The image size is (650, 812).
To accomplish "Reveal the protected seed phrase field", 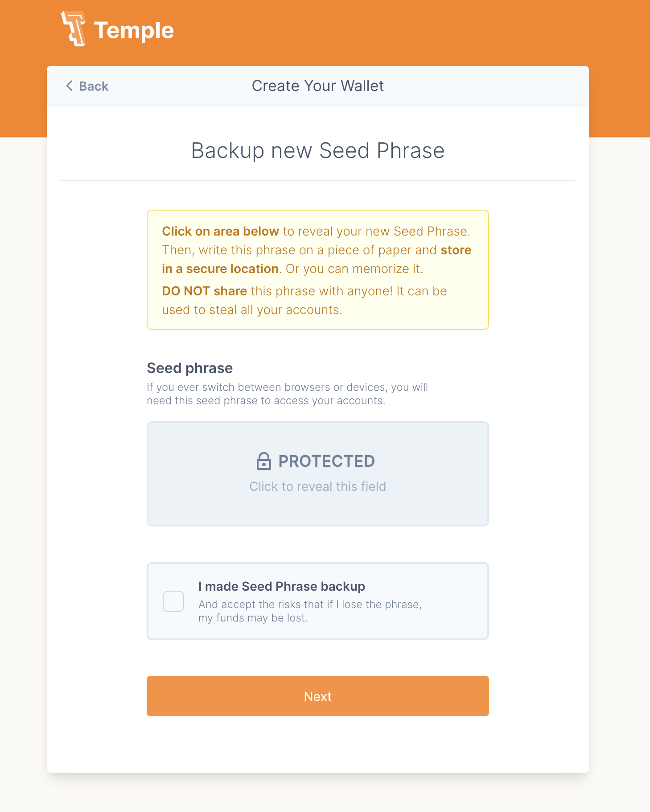I will point(318,474).
